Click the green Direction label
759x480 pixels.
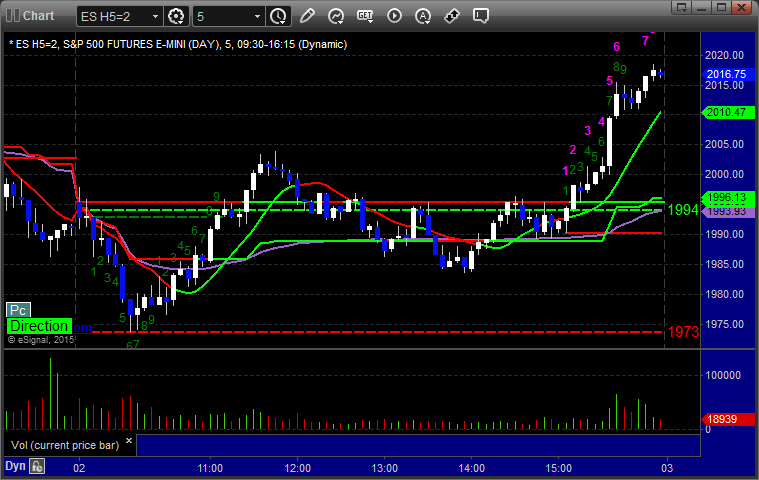tap(39, 326)
